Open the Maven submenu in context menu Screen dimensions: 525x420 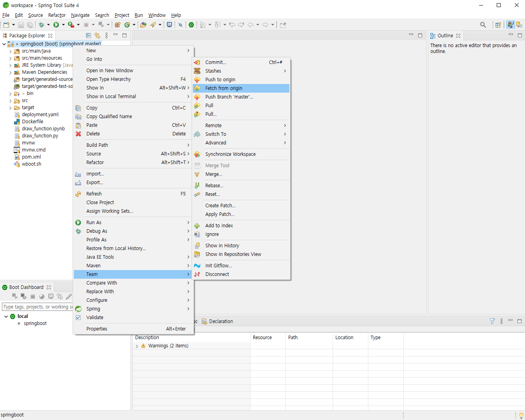[134, 266]
